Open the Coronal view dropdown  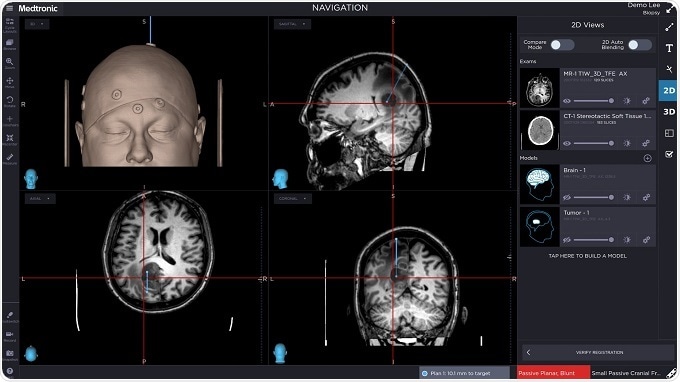[x=292, y=199]
